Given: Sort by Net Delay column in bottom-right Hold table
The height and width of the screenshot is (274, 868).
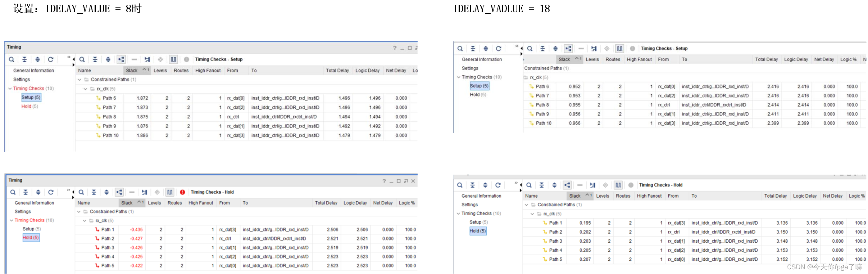Looking at the screenshot, I should [832, 196].
